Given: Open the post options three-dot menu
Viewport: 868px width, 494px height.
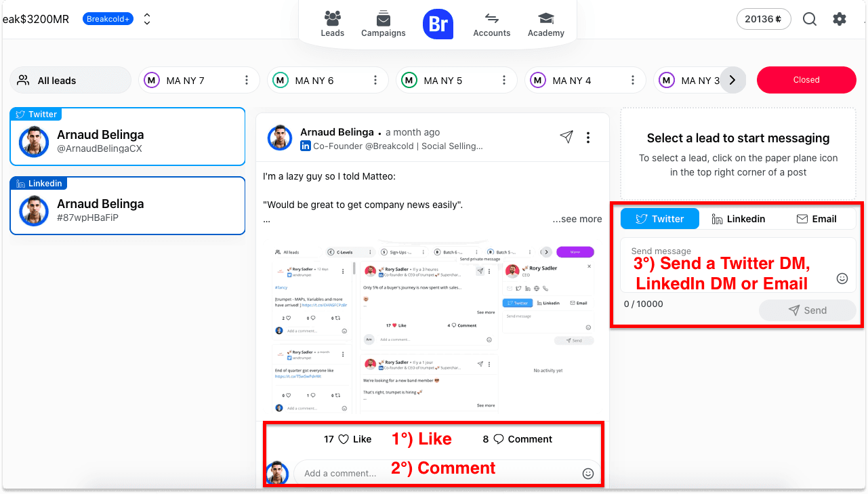Looking at the screenshot, I should (588, 137).
